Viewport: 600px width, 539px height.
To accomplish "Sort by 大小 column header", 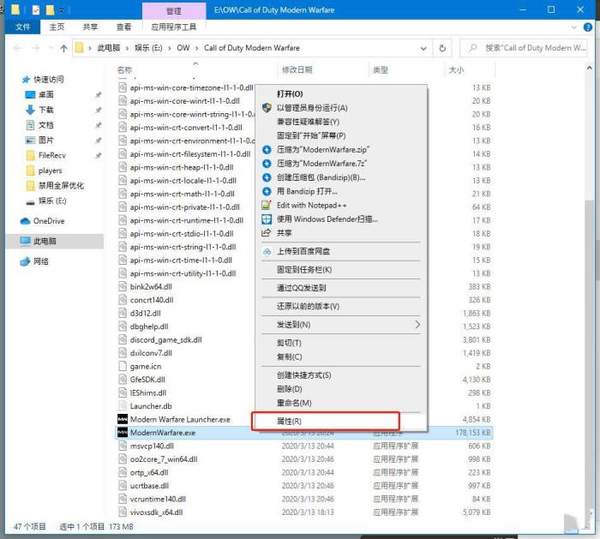I will tap(456, 70).
